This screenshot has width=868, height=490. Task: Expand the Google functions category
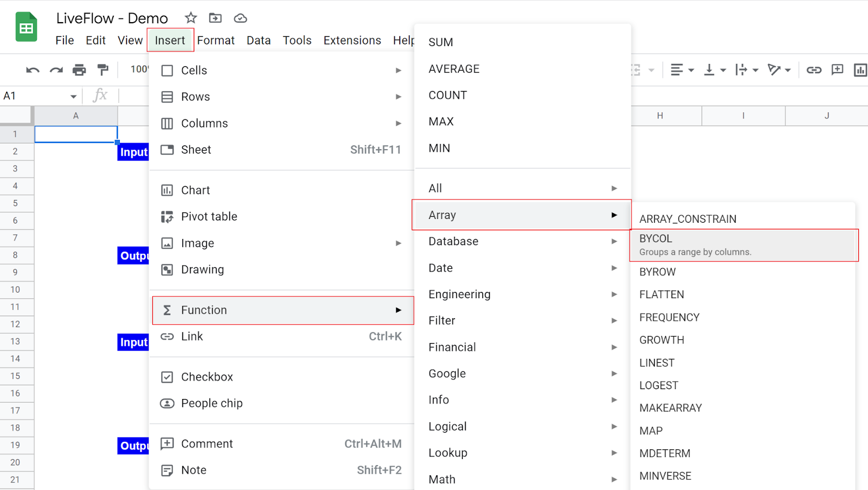click(522, 373)
